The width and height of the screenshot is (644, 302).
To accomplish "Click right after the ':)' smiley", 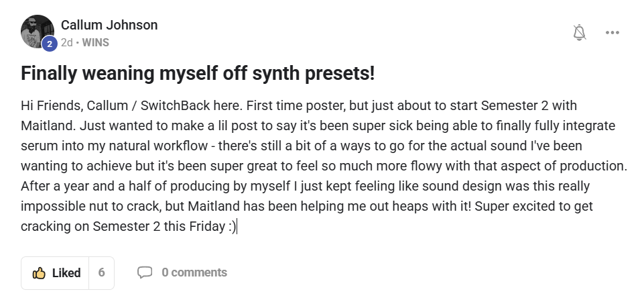I will coord(237,226).
